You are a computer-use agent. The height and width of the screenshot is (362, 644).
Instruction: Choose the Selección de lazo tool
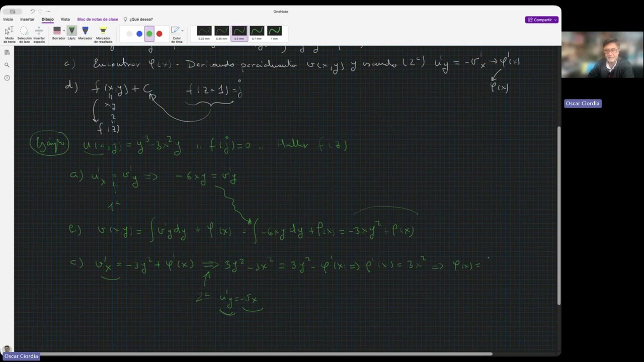24,34
